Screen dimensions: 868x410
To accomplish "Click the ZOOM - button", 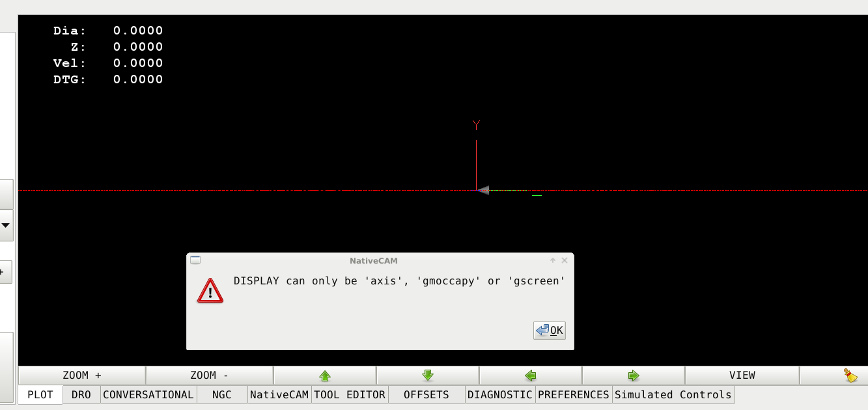I will point(209,376).
